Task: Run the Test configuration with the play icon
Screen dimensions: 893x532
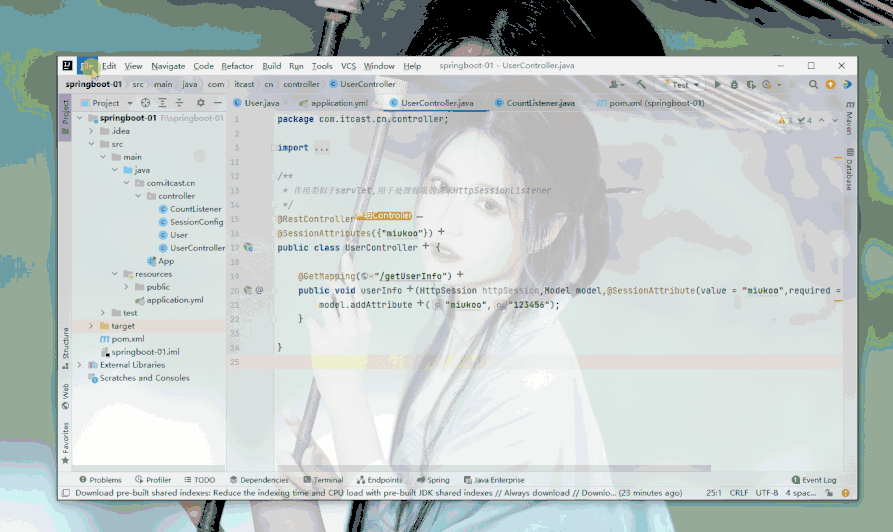Action: 718,84
